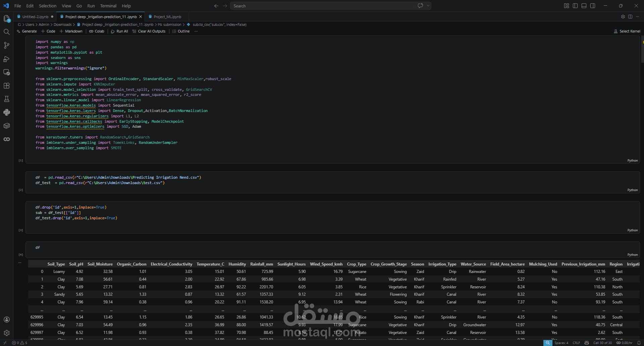The image size is (644, 346).
Task: Open the Help menu
Action: (126, 6)
